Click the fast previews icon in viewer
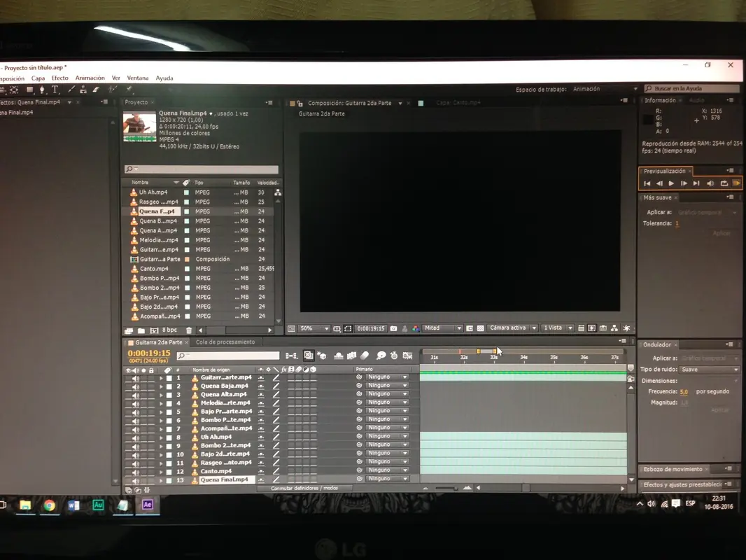 591,328
